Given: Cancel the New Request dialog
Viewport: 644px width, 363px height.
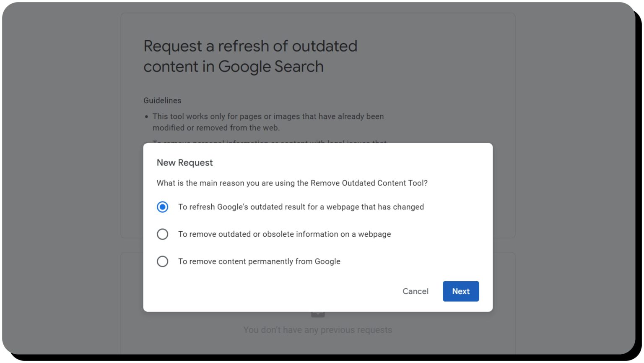Looking at the screenshot, I should click(415, 291).
